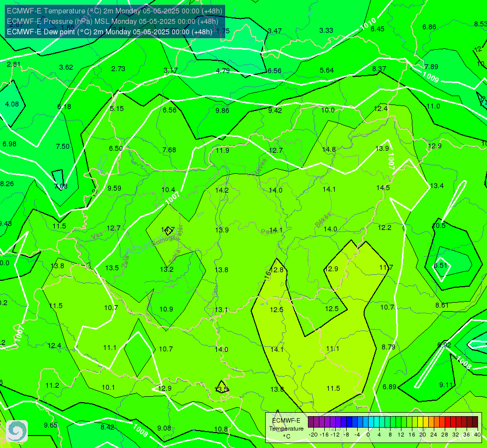Select the ECMWF-E Dew point 2m layer label

[109, 32]
